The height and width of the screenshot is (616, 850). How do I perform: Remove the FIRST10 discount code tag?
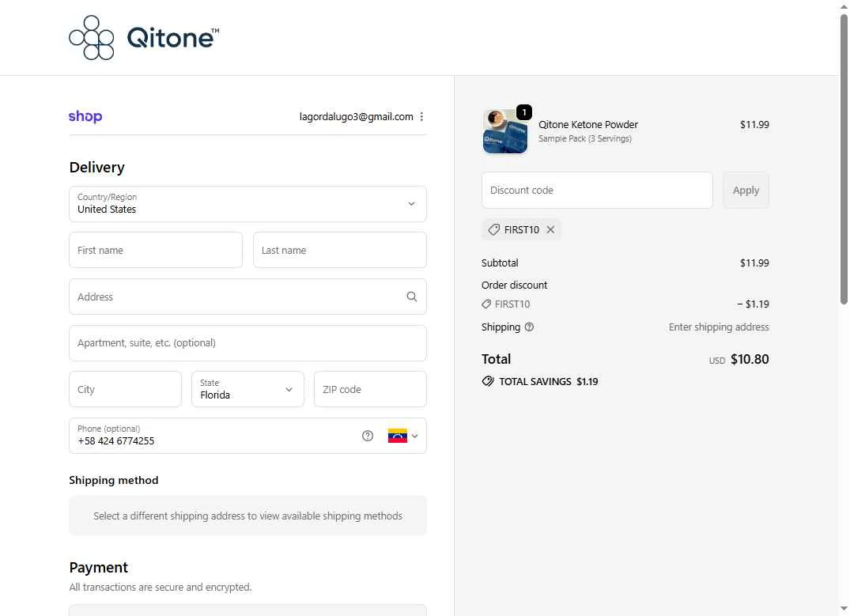pyautogui.click(x=551, y=229)
